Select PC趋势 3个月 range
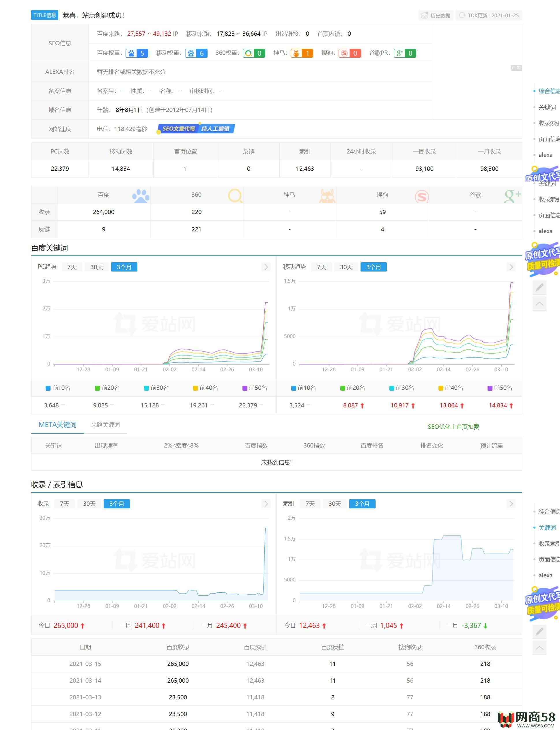 click(x=124, y=267)
